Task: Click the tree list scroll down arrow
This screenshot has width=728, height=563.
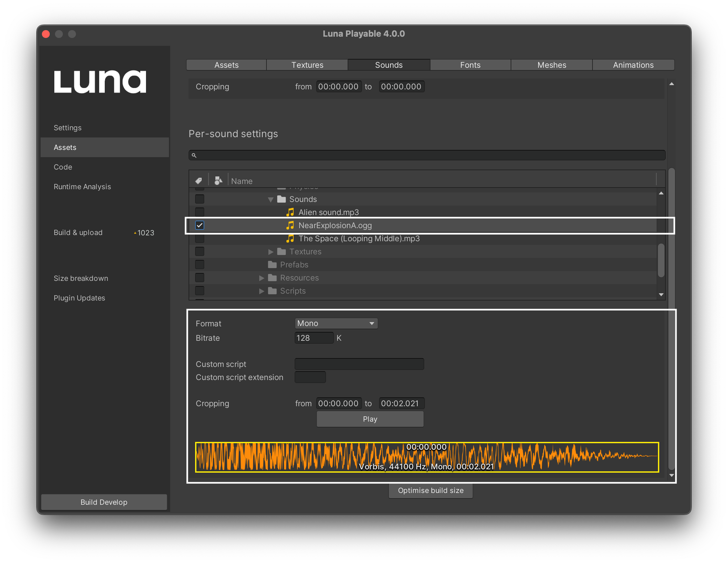Action: click(661, 295)
